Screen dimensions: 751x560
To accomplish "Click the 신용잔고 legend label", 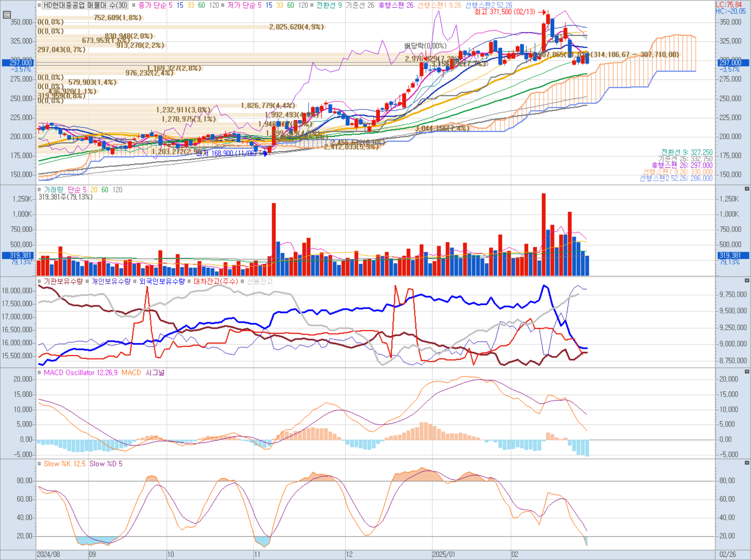I will point(260,281).
